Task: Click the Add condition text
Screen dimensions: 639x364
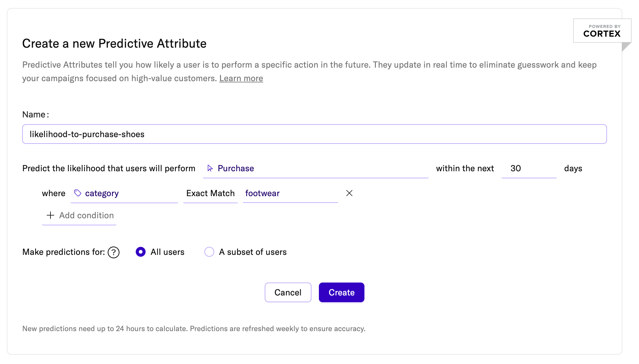Action: [86, 215]
